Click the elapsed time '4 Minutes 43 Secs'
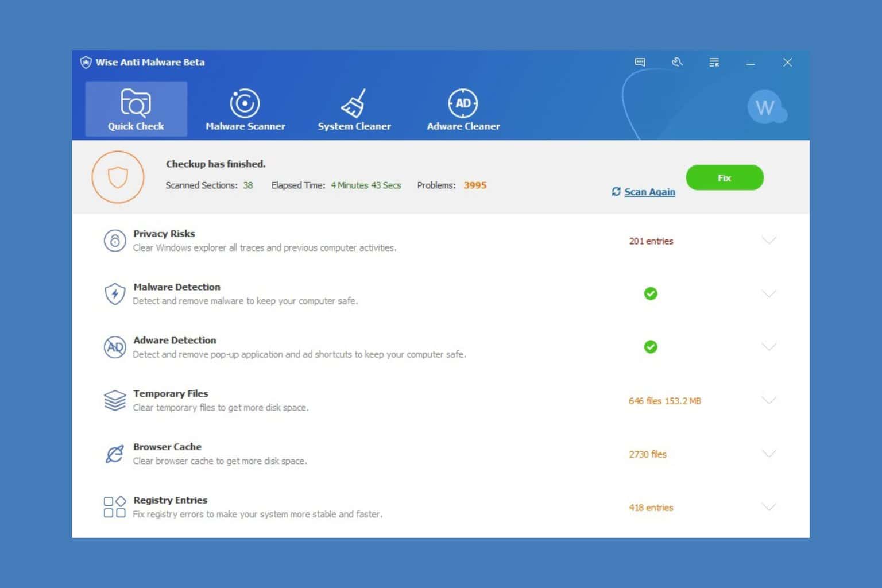The height and width of the screenshot is (588, 882). 366,185
